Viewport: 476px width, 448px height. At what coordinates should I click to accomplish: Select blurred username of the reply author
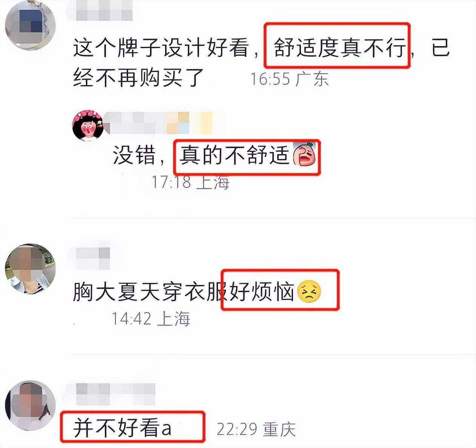pyautogui.click(x=162, y=123)
